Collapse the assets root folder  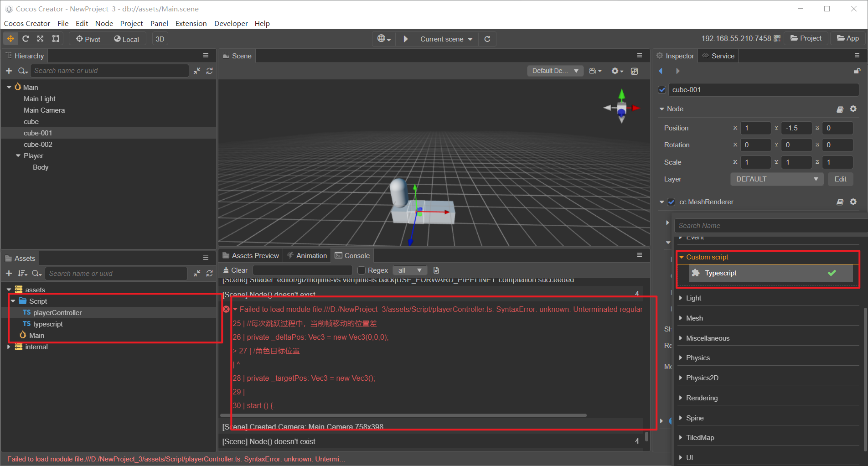(x=9, y=290)
